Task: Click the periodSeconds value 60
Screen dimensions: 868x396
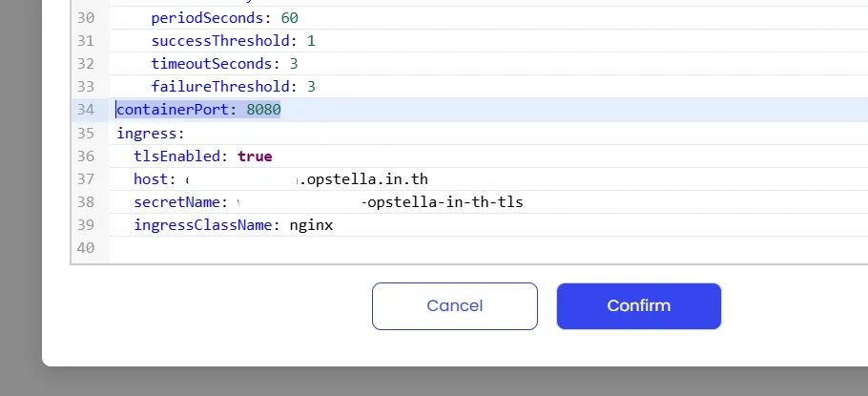Action: pos(290,18)
